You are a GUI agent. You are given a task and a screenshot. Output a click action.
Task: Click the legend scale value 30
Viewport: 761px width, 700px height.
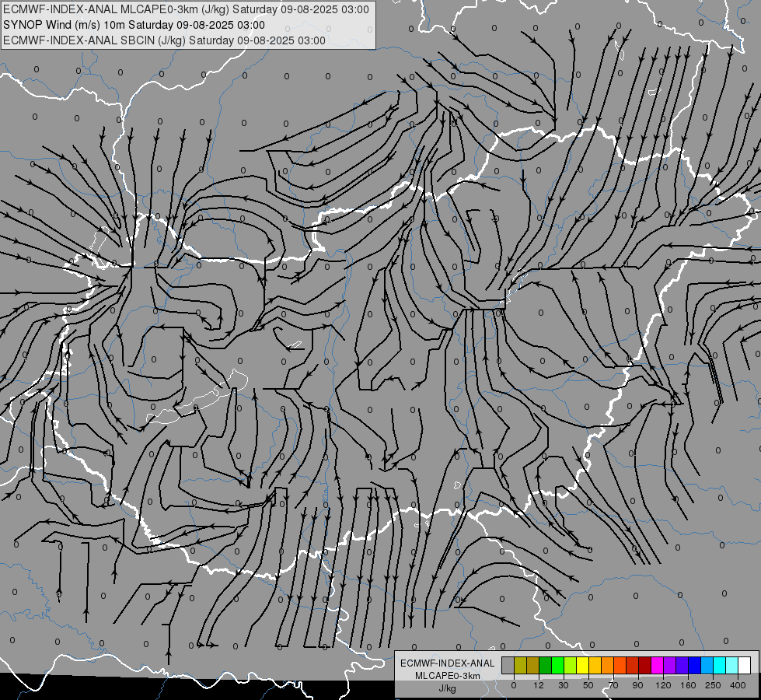(x=564, y=685)
